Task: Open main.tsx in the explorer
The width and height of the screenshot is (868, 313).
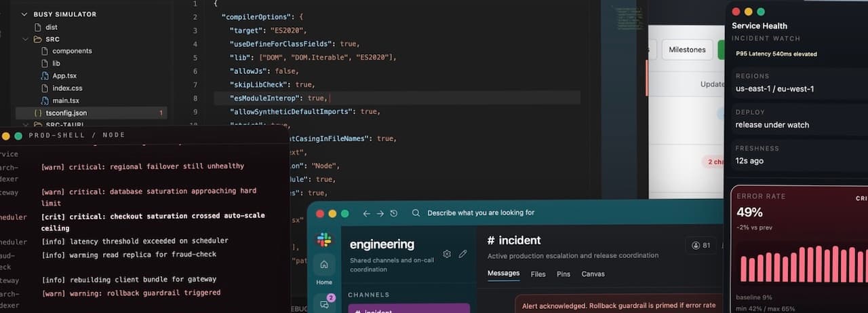Action: (66, 100)
